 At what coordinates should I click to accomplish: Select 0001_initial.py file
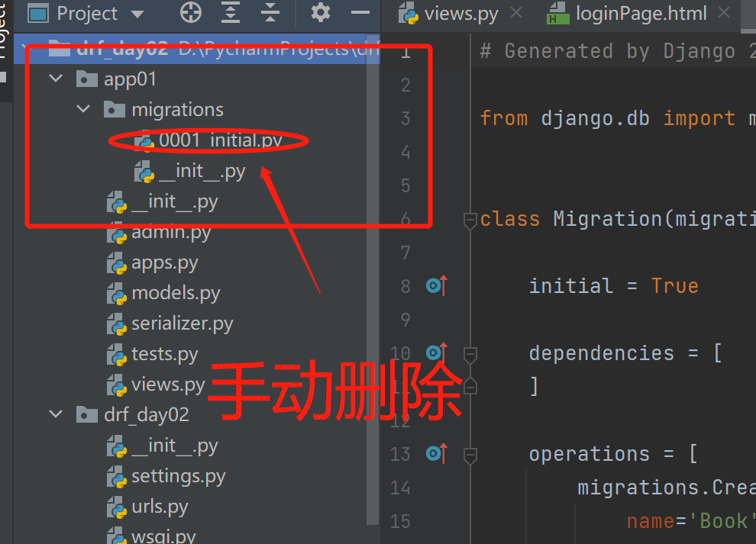pos(208,140)
